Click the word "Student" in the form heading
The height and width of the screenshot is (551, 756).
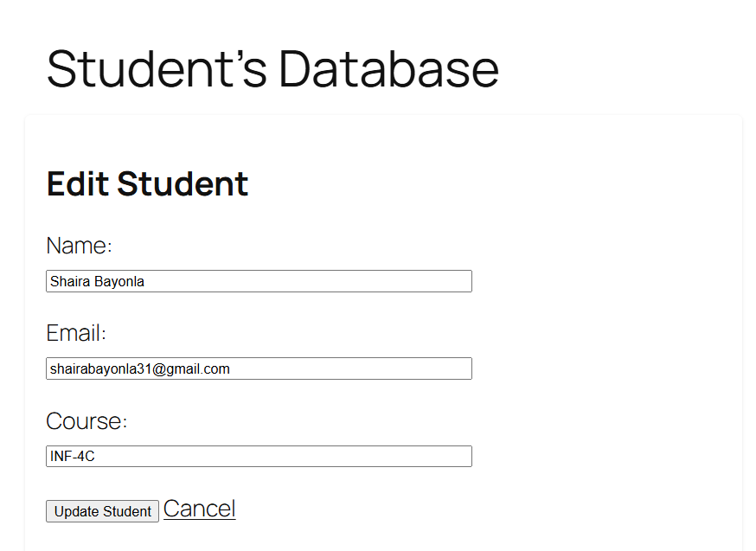(183, 183)
